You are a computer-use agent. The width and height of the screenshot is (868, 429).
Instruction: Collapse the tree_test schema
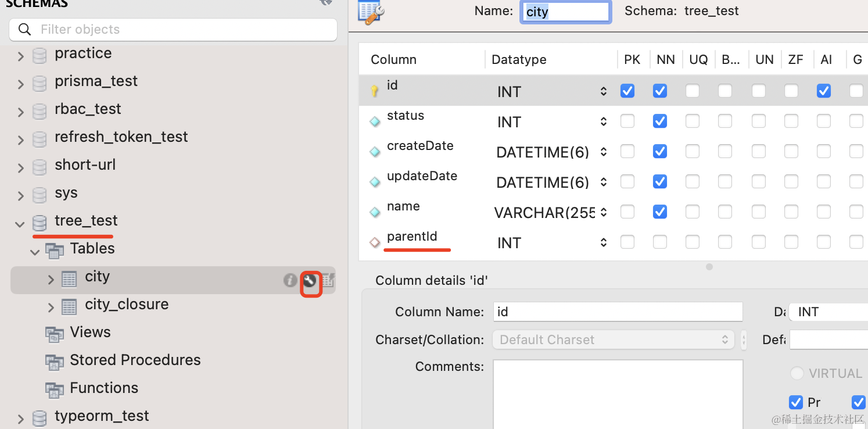pyautogui.click(x=20, y=224)
